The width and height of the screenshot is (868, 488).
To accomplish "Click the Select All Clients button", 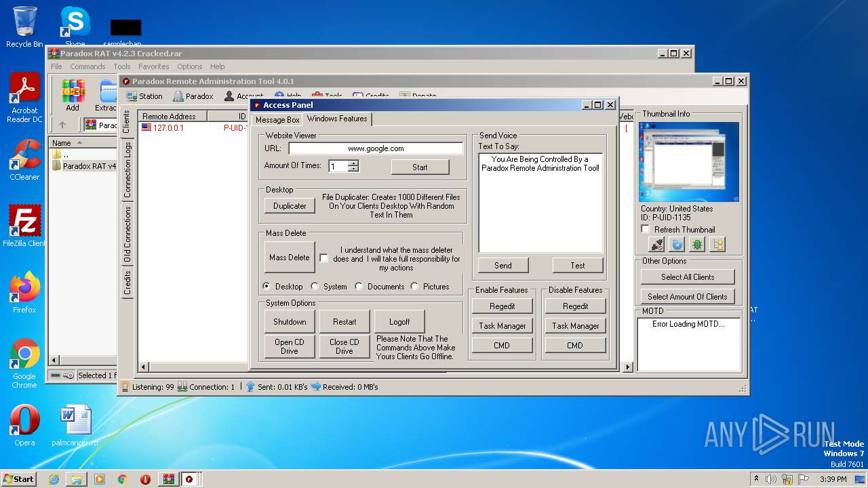I will pyautogui.click(x=688, y=277).
